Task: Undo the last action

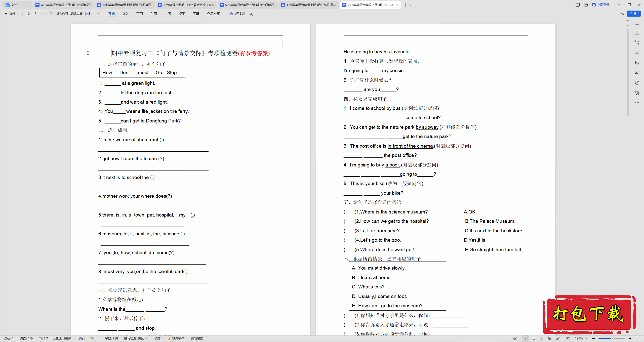Action: pyautogui.click(x=41, y=14)
